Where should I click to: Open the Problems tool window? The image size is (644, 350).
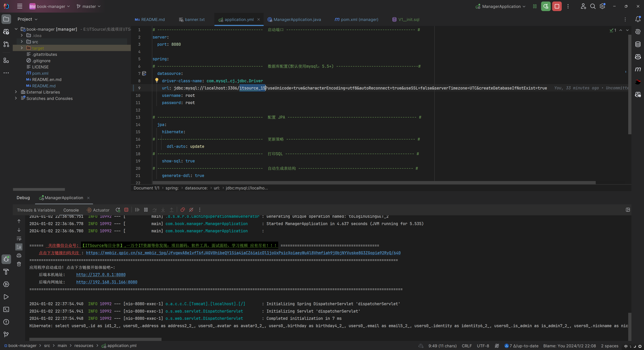[6, 322]
